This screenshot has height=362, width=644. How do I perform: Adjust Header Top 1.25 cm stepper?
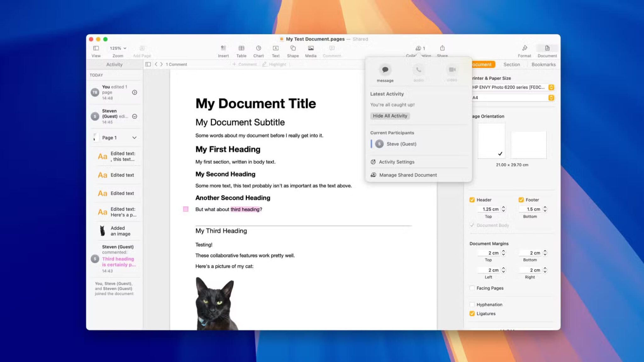point(503,209)
